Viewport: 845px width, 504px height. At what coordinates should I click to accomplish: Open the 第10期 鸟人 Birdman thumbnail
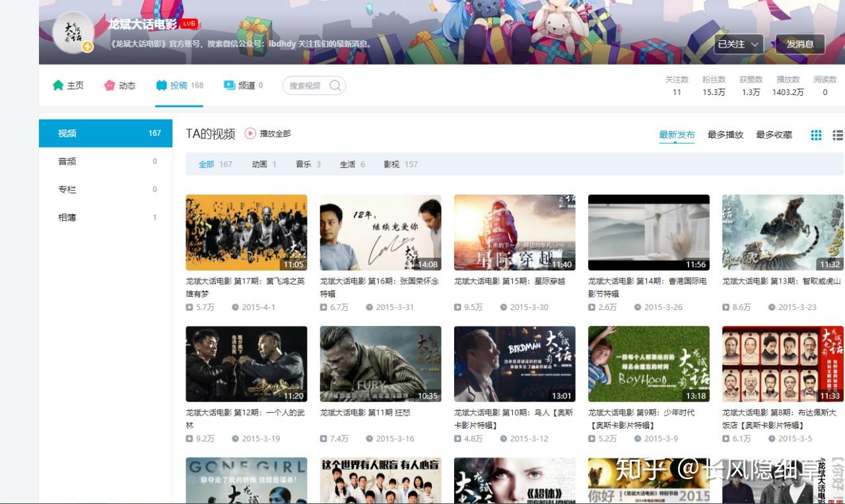[515, 364]
